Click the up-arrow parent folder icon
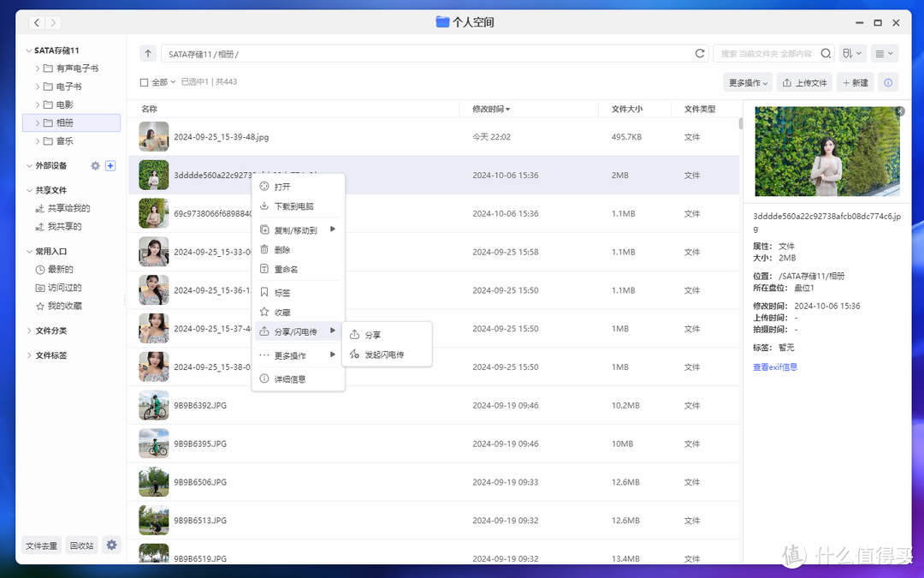The image size is (924, 578). (147, 53)
